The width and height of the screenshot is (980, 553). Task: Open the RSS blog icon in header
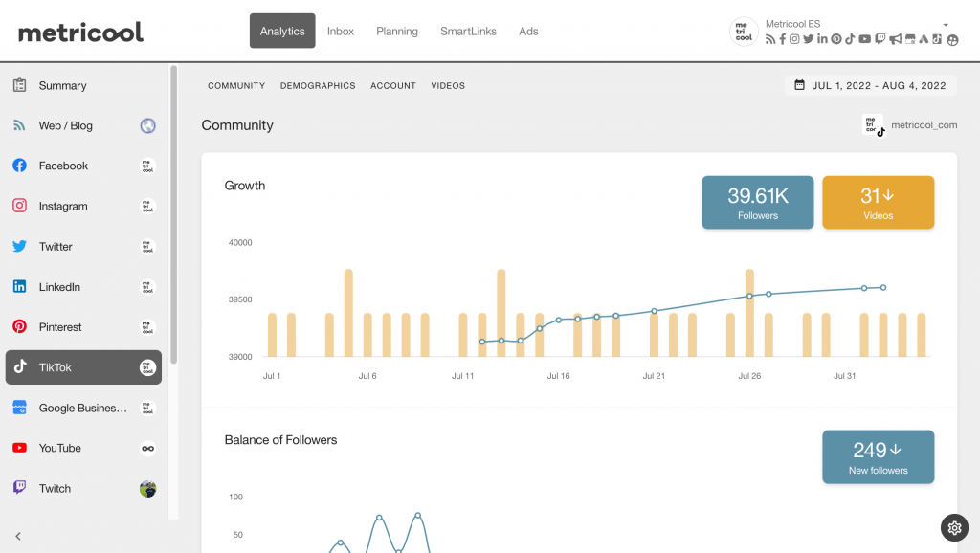(x=770, y=39)
